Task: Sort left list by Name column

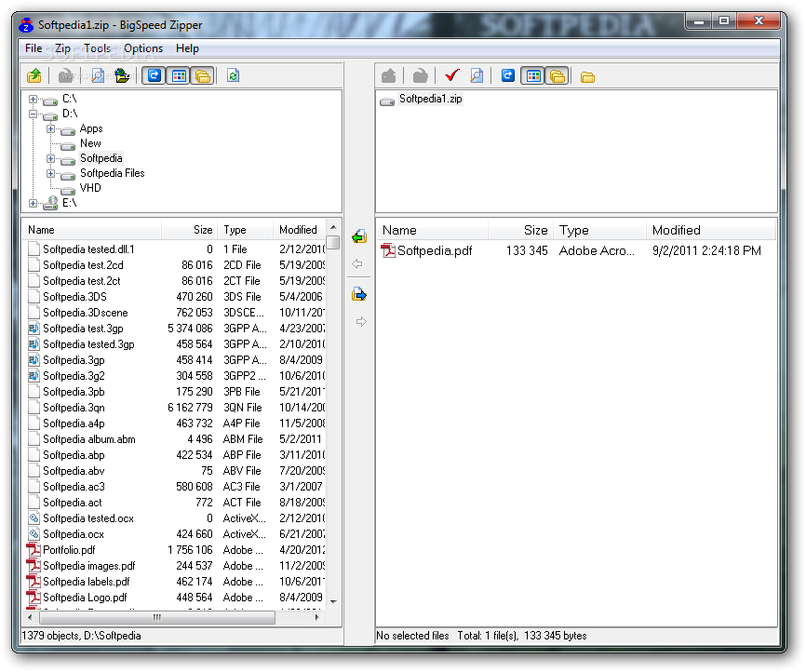Action: (92, 230)
